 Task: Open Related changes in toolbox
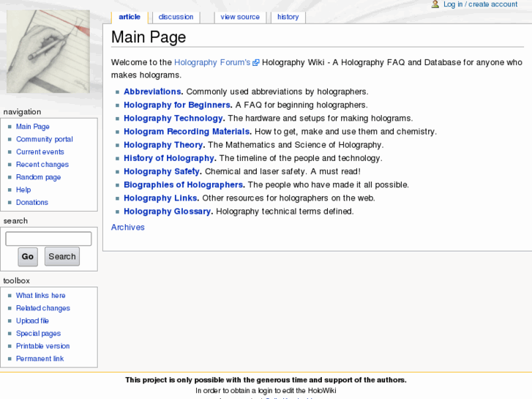point(43,308)
